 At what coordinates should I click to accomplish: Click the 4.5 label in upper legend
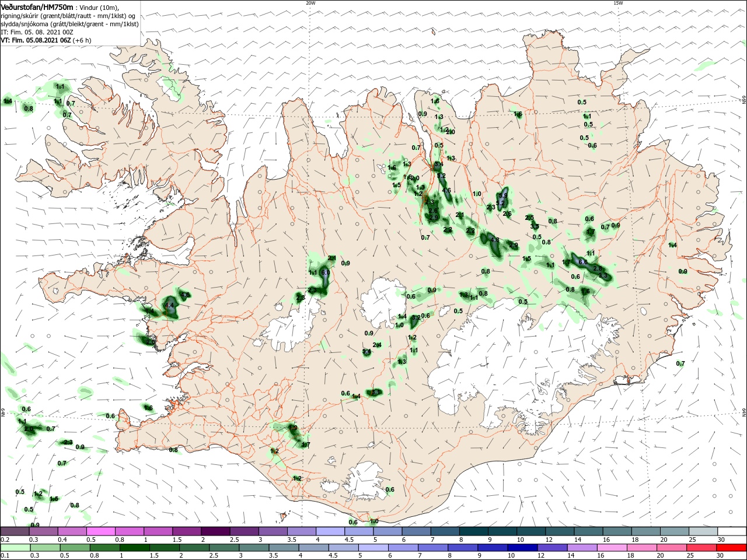click(349, 540)
